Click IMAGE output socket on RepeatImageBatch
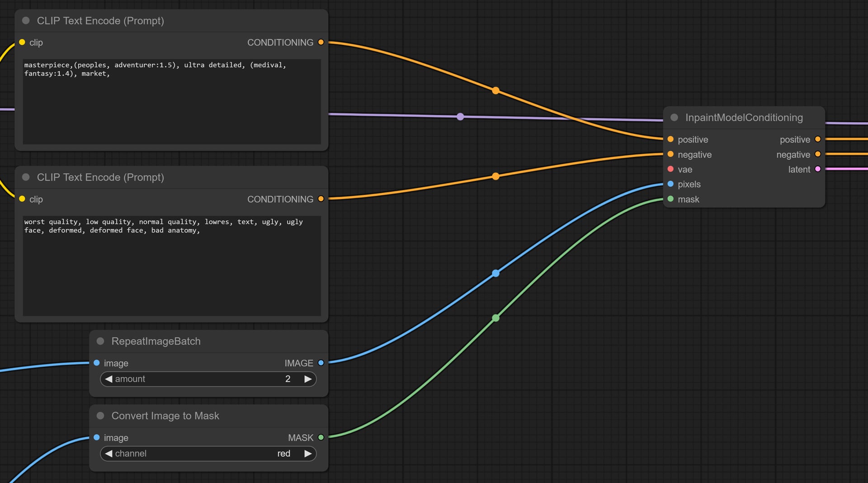 (x=321, y=363)
